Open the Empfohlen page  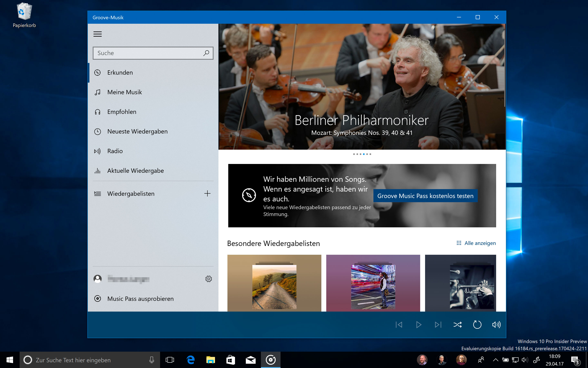click(x=153, y=112)
